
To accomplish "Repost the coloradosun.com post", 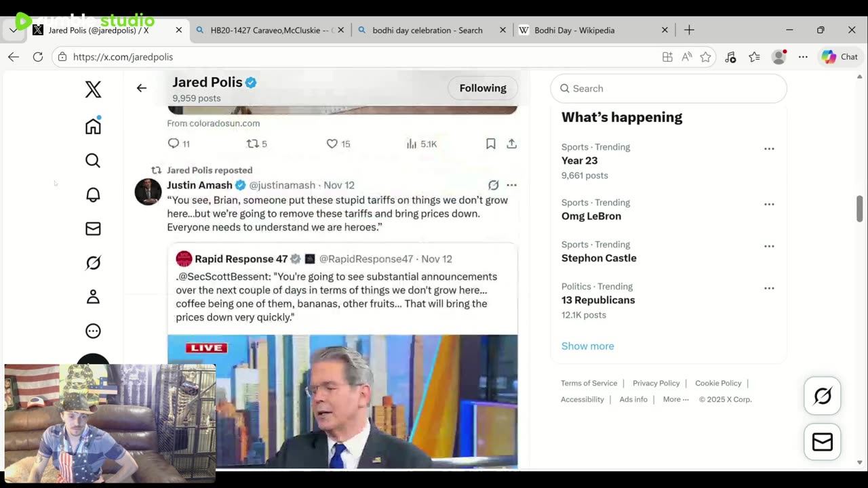I will (256, 144).
